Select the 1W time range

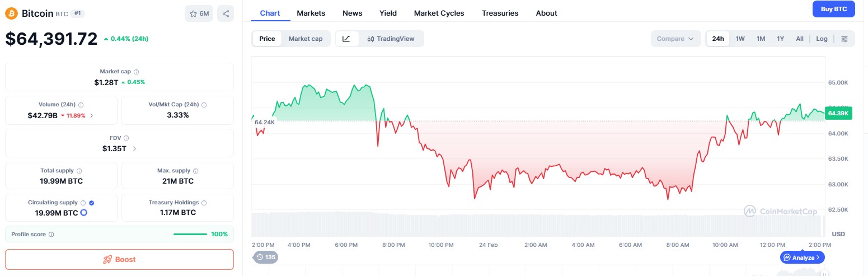(x=740, y=39)
